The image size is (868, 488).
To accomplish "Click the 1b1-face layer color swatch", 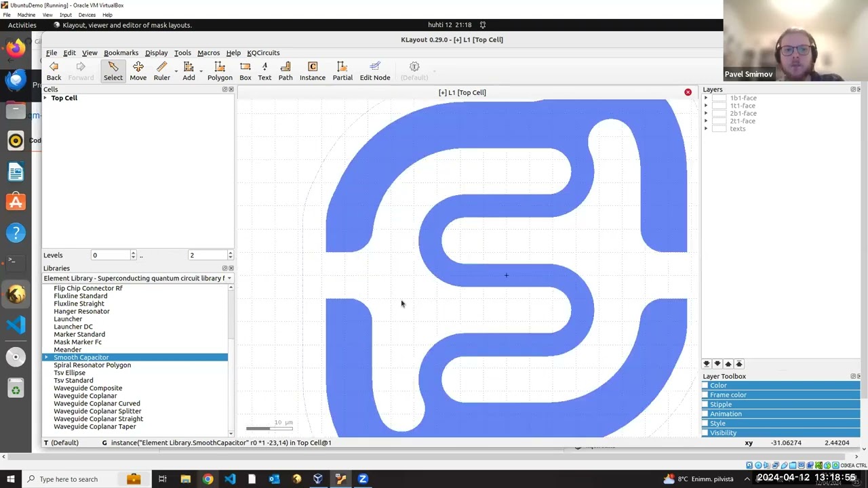I will [719, 98].
